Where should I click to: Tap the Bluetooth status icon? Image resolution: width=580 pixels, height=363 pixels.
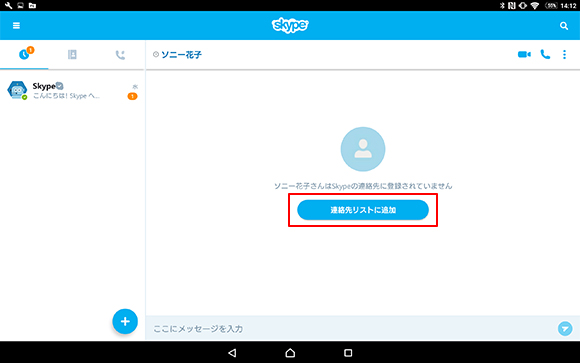point(502,6)
